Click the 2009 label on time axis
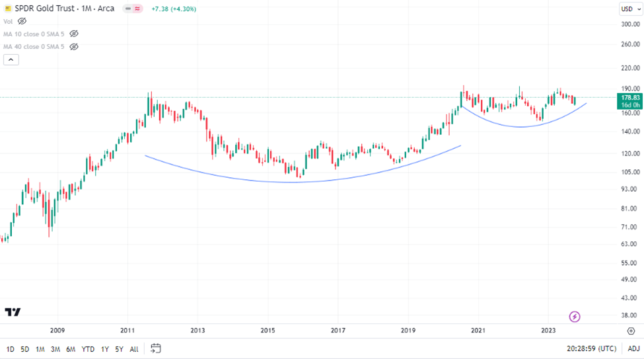Viewport: 644px width, 359px height. coord(57,330)
